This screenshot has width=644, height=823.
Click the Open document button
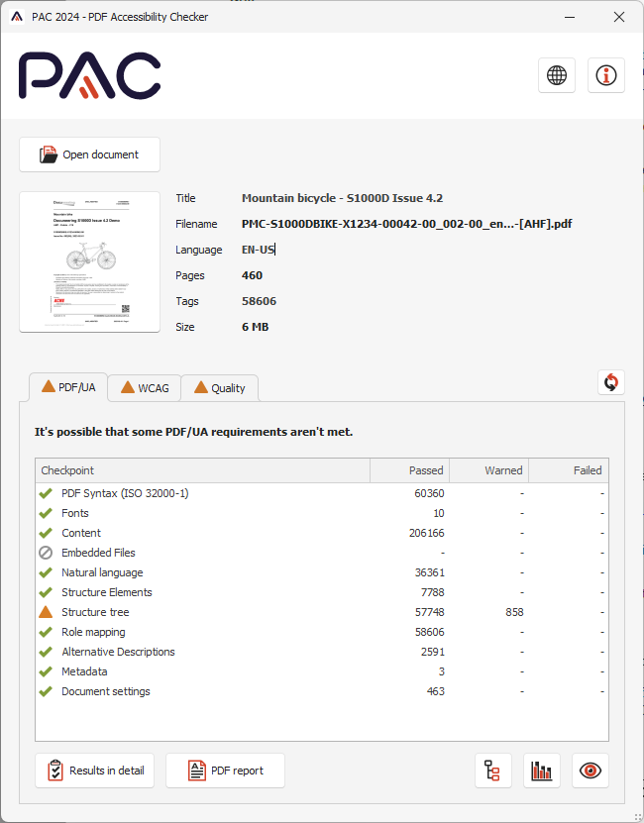[x=89, y=154]
